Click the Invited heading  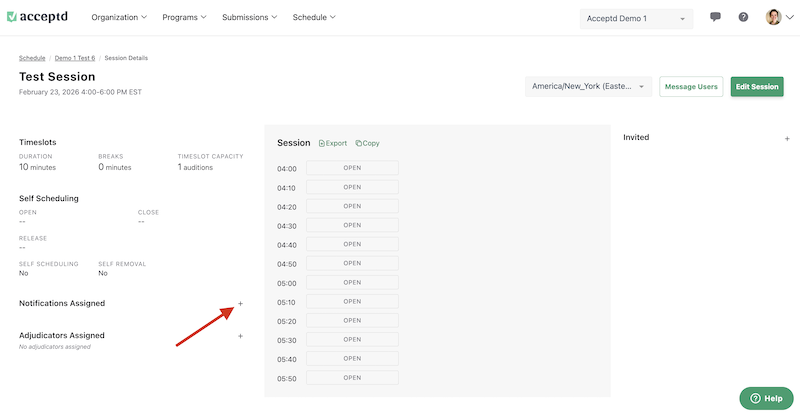click(636, 137)
